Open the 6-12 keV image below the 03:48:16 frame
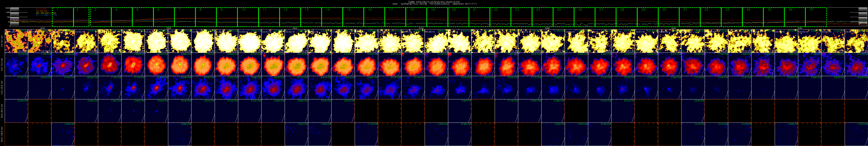 [x=436, y=65]
